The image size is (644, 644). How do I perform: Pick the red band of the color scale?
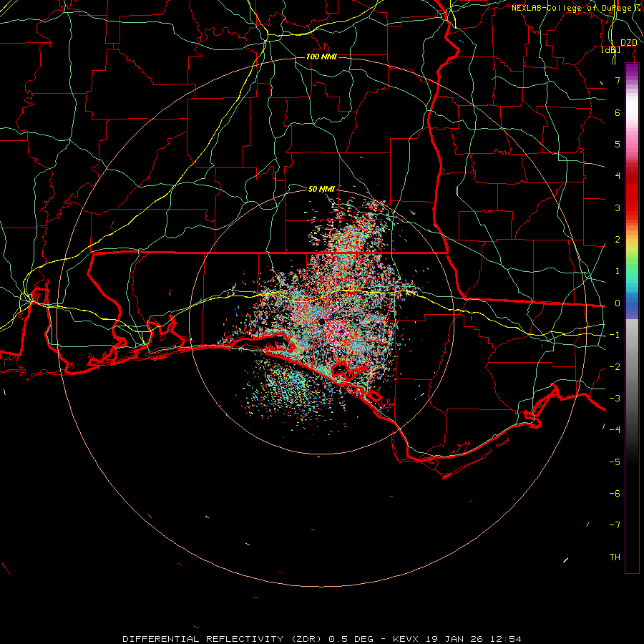coord(632,193)
